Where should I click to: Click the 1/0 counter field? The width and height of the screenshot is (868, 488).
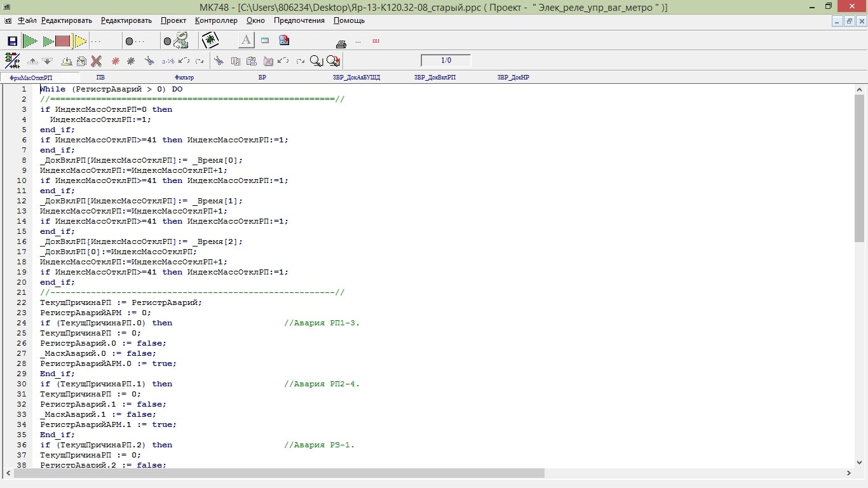(x=446, y=60)
